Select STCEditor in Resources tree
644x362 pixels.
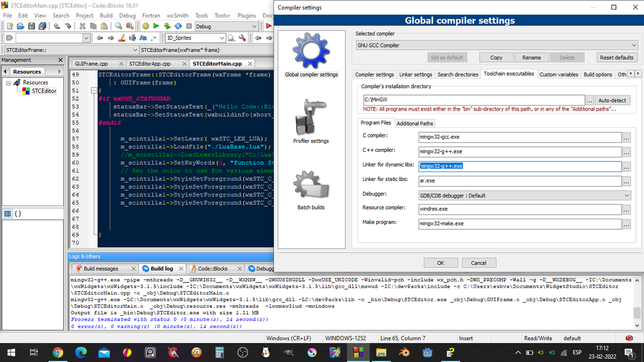(x=44, y=91)
